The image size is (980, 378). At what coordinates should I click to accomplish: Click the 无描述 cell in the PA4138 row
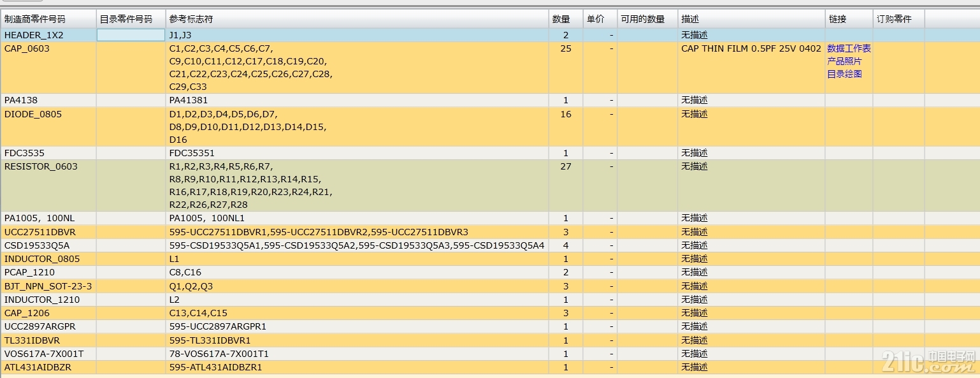751,100
